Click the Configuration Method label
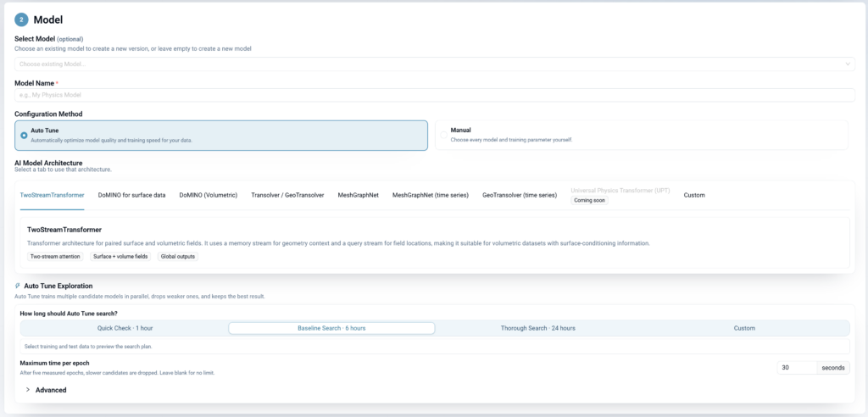Screen dimensions: 868x417 [x=48, y=114]
